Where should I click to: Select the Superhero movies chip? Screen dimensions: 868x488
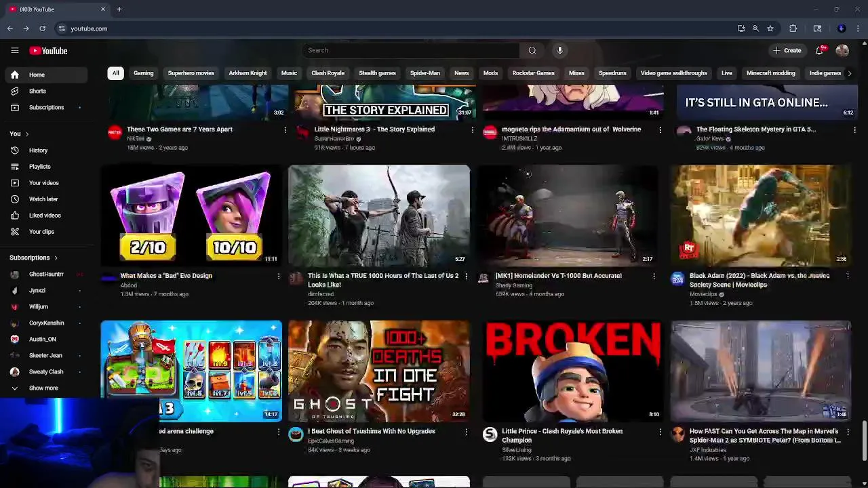point(191,73)
